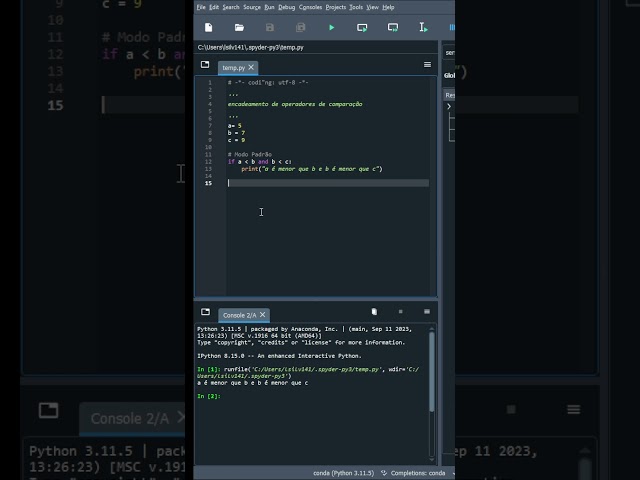Screen dimensions: 640x480
Task: Click the In [2]: console prompt
Action: click(x=209, y=396)
